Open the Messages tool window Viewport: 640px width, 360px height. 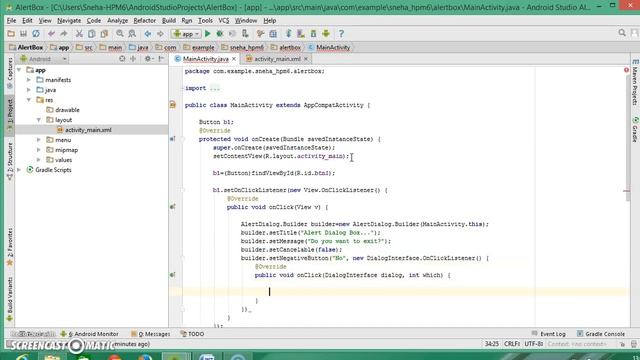coord(151,334)
